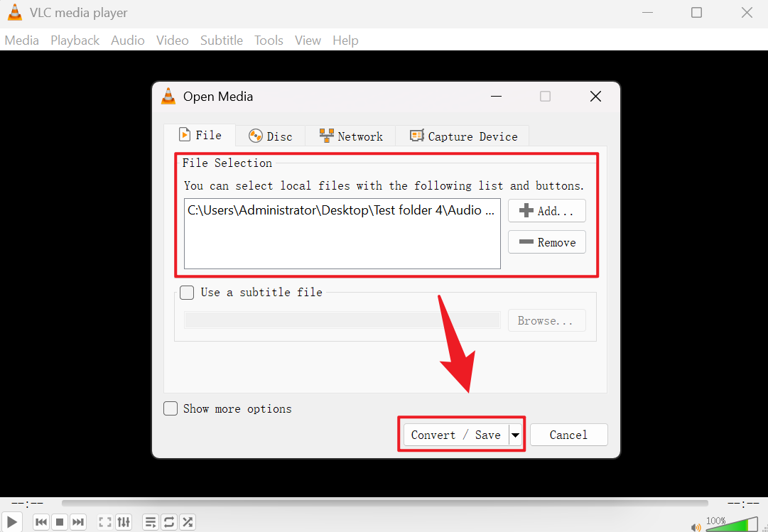The width and height of the screenshot is (768, 532).
Task: Click the Next track button
Action: pyautogui.click(x=78, y=522)
